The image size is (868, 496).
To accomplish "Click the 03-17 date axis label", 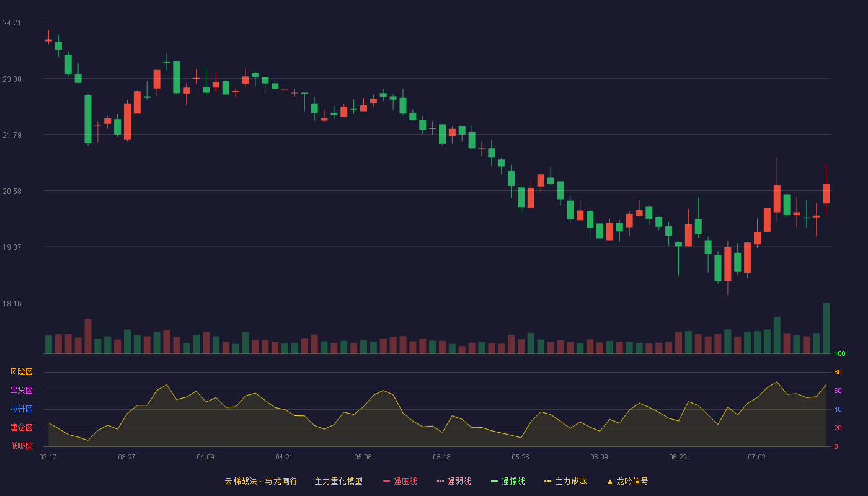I will (48, 457).
